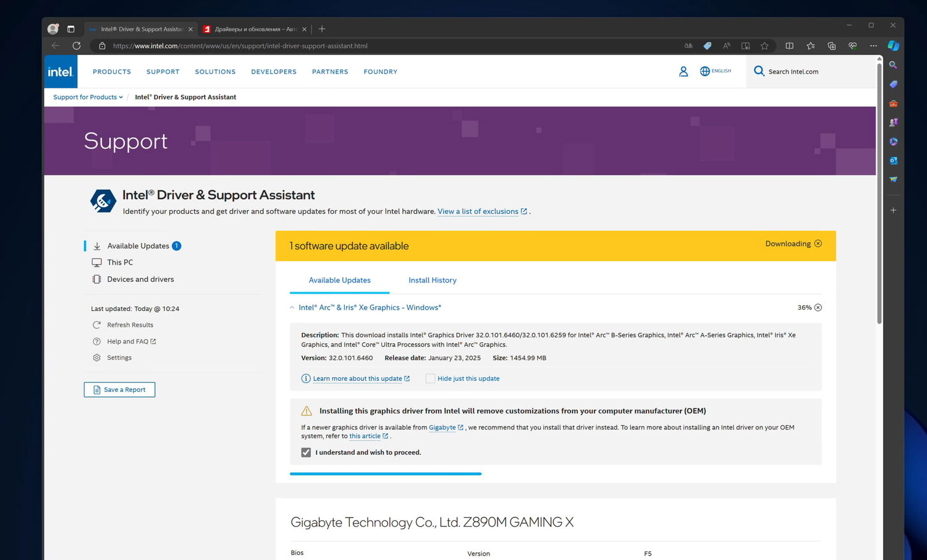927x560 pixels.
Task: Open the SUPPORT menu
Action: (163, 72)
